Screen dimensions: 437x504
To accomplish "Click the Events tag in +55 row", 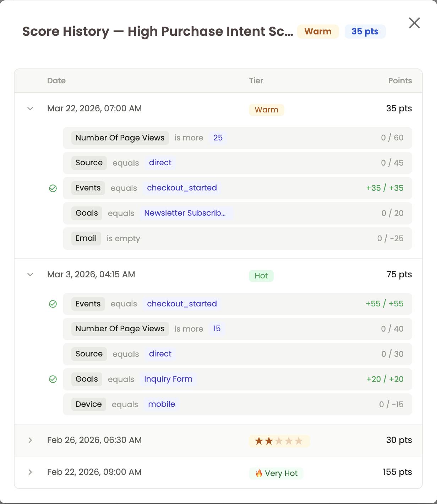I will click(88, 304).
